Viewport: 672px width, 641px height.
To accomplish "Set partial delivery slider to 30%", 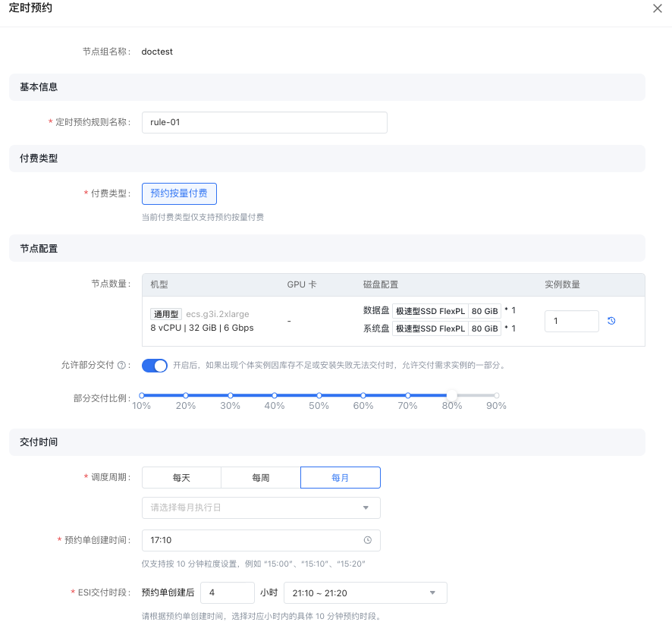I will [230, 395].
